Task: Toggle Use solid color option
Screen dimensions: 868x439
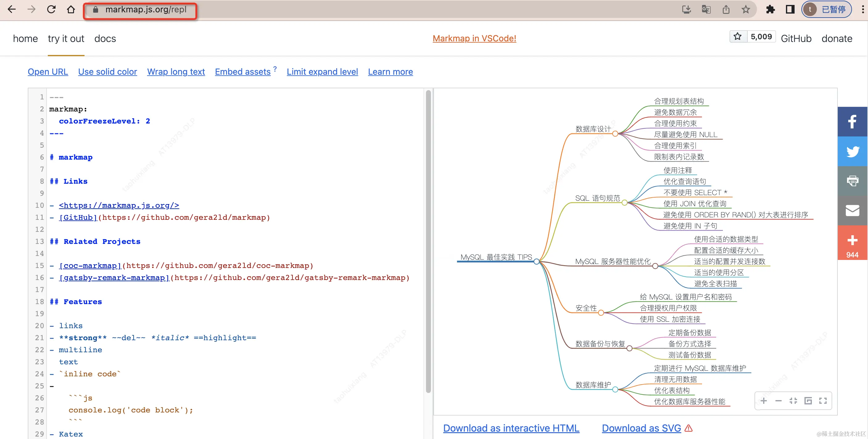Action: pyautogui.click(x=107, y=72)
